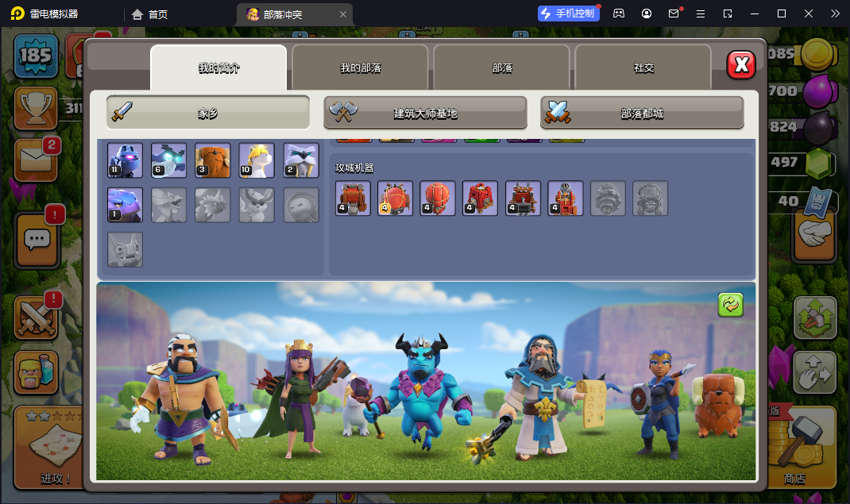This screenshot has width=850, height=504.
Task: Select the Unicorn pet level 10
Action: [257, 160]
